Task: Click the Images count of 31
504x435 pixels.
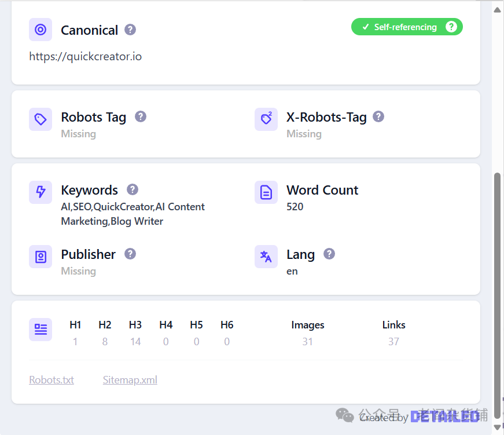Action: (307, 342)
